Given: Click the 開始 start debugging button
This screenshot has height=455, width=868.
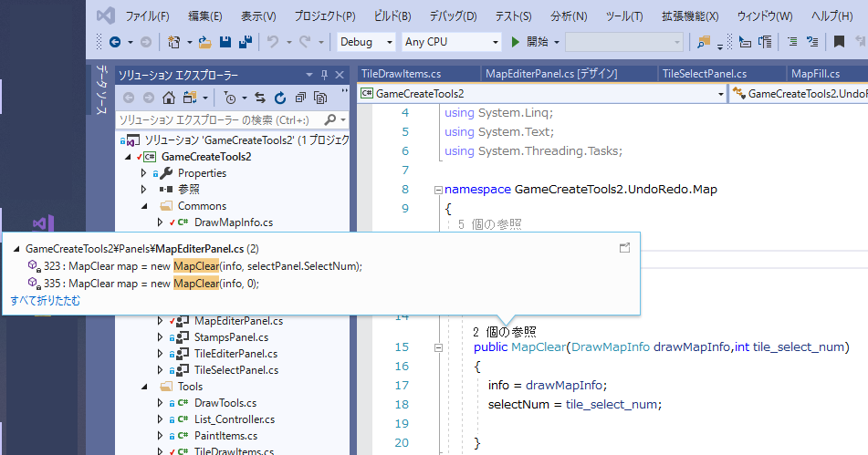Looking at the screenshot, I should (x=530, y=42).
